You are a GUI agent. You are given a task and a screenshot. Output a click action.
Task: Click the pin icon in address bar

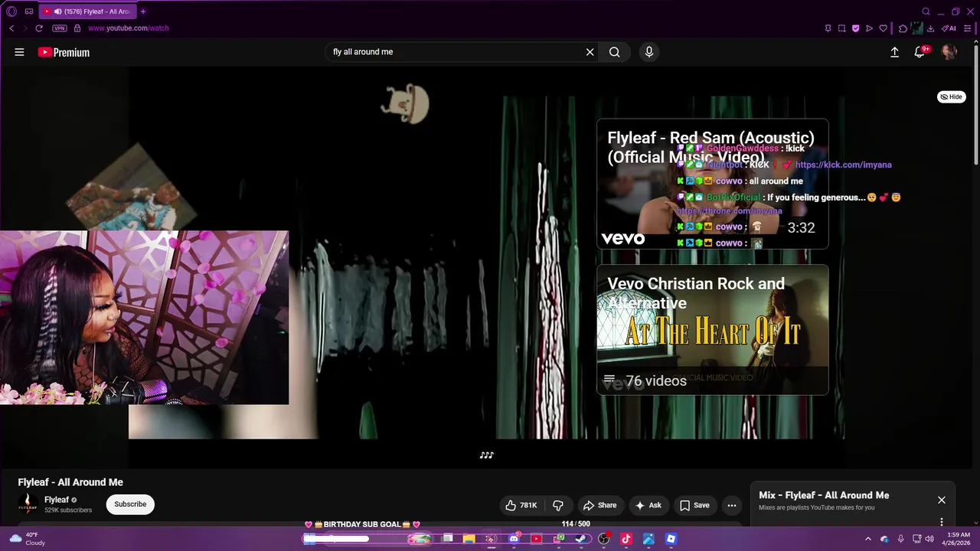tap(828, 28)
